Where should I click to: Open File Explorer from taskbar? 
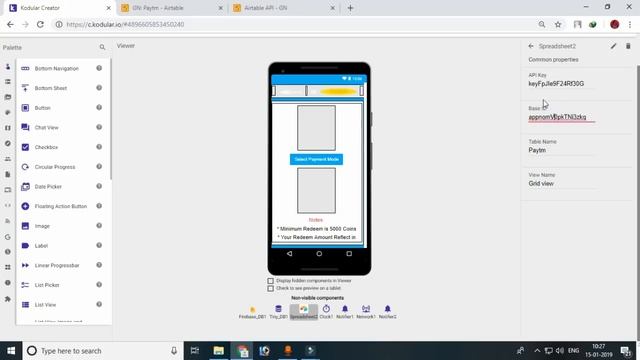click(x=218, y=351)
